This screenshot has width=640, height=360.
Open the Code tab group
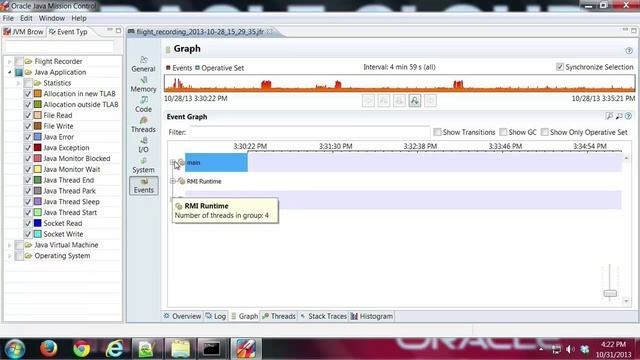(x=143, y=104)
